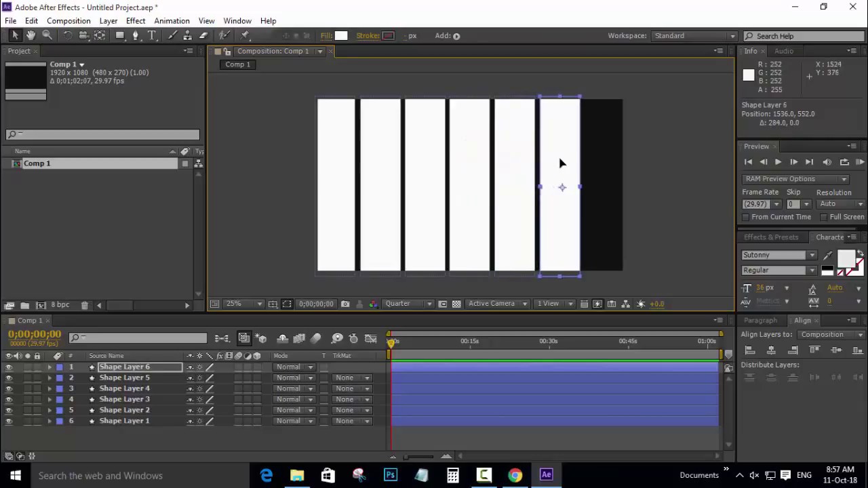868x488 pixels.
Task: Click the Stroke color swatch
Action: click(389, 36)
